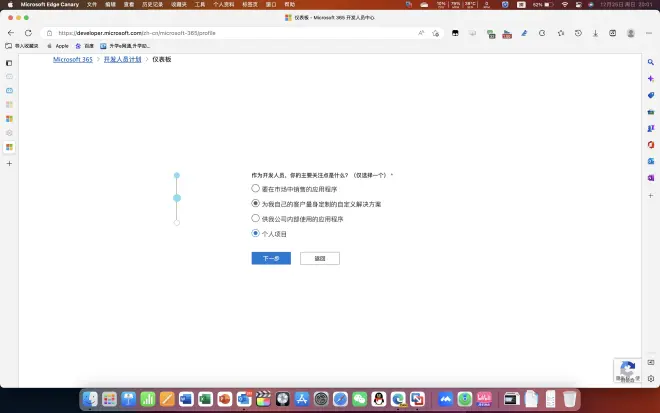Add page to favorites star icon
The image size is (660, 413).
(x=436, y=33)
